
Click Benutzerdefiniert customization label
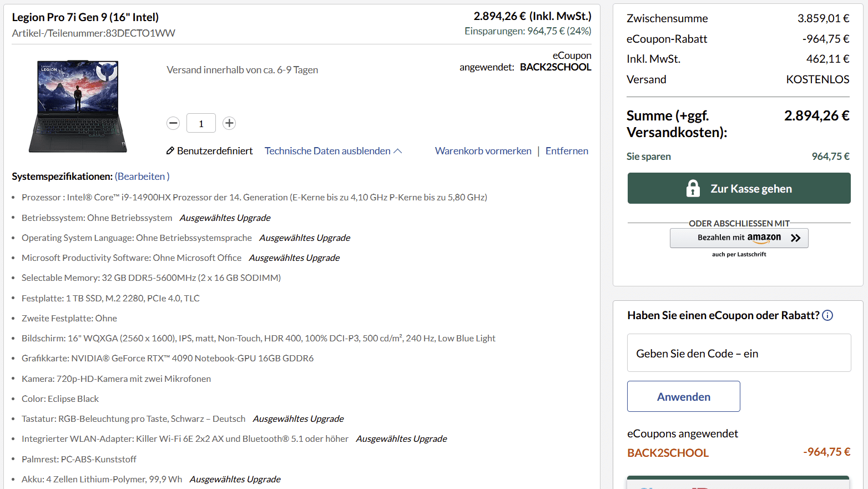(x=215, y=151)
